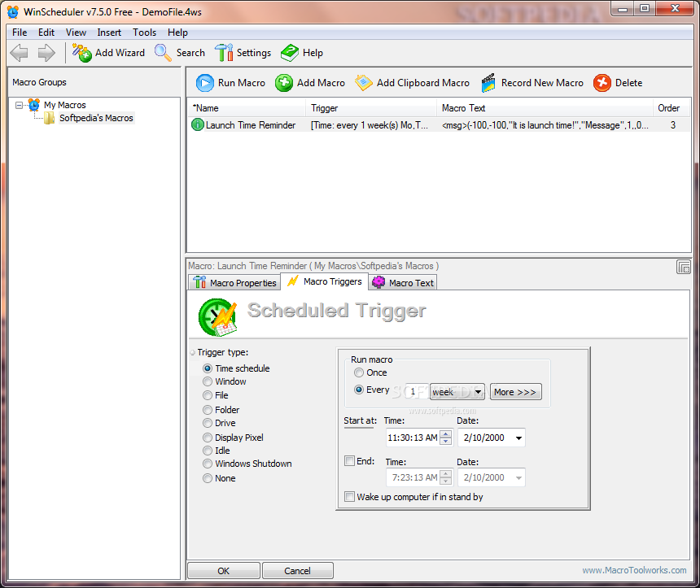
Task: Click the Cancel button
Action: (x=297, y=571)
